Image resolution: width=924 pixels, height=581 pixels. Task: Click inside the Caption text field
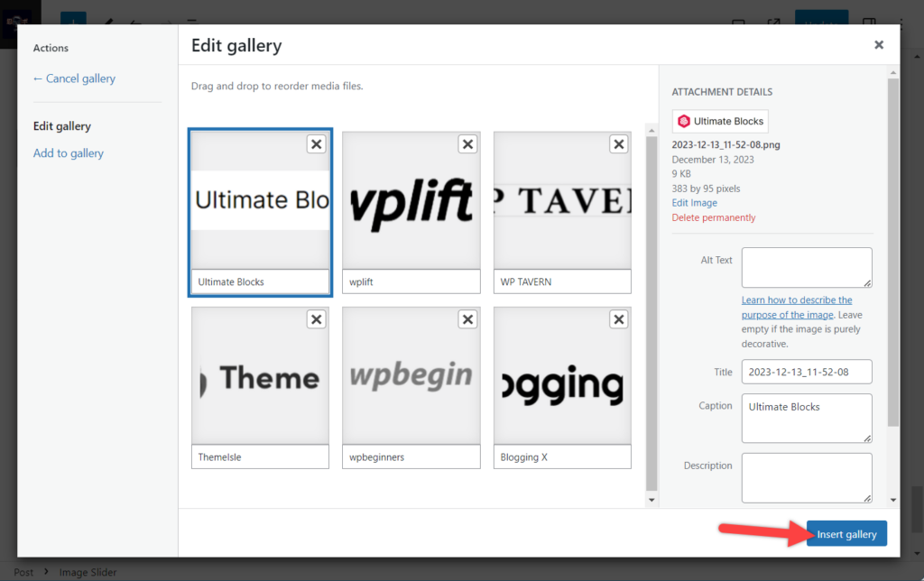click(x=806, y=418)
